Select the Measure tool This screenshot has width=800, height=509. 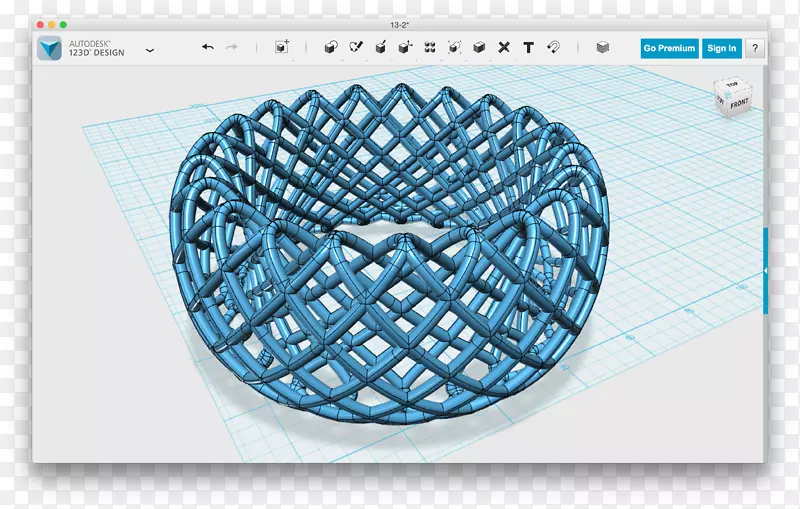tap(504, 47)
